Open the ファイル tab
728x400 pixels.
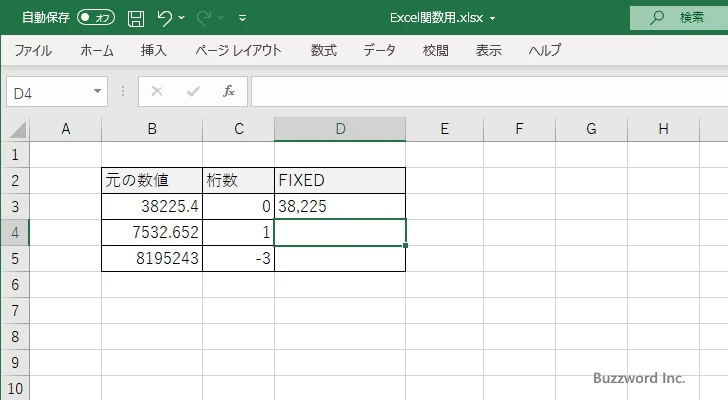[33, 50]
